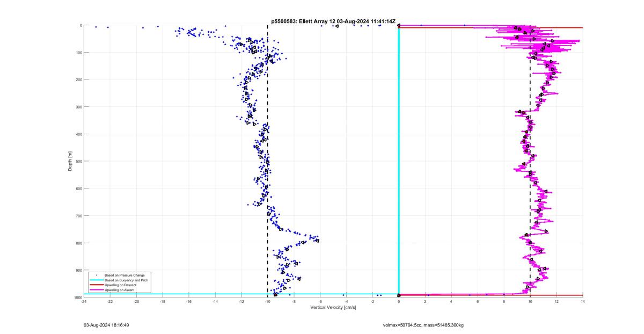This screenshot has width=644, height=334.
Task: Select the 'Depth [m]' y-axis label
Action: [70, 161]
